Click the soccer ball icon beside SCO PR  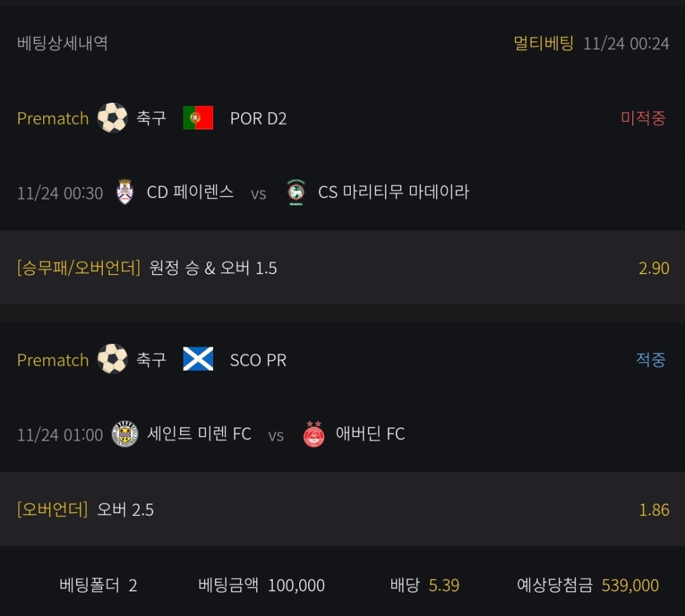pos(112,359)
